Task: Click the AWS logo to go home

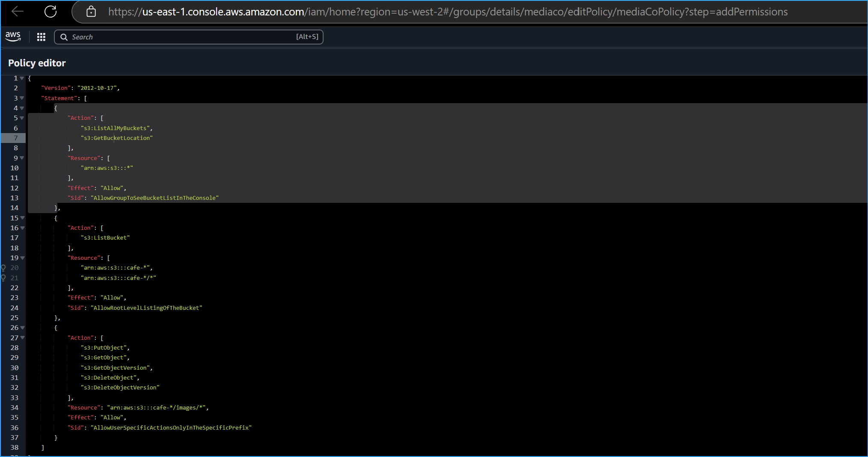Action: 13,37
